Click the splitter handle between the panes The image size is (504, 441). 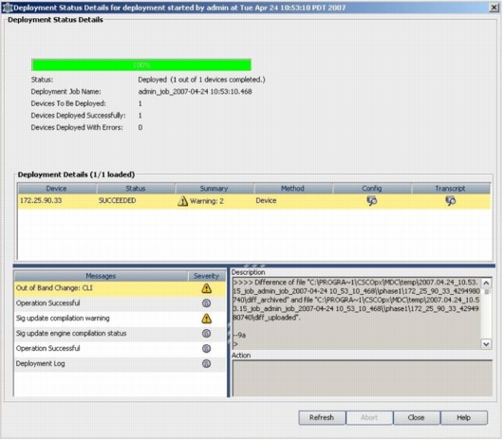(254, 266)
